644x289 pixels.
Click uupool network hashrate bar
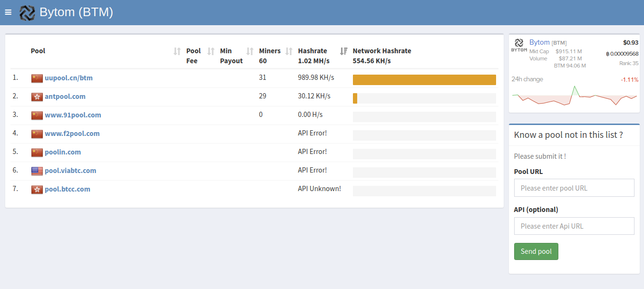pyautogui.click(x=424, y=80)
